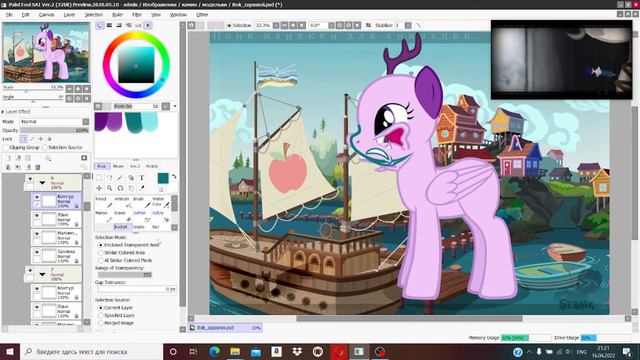
Task: Open the Filter menu
Action: click(137, 15)
